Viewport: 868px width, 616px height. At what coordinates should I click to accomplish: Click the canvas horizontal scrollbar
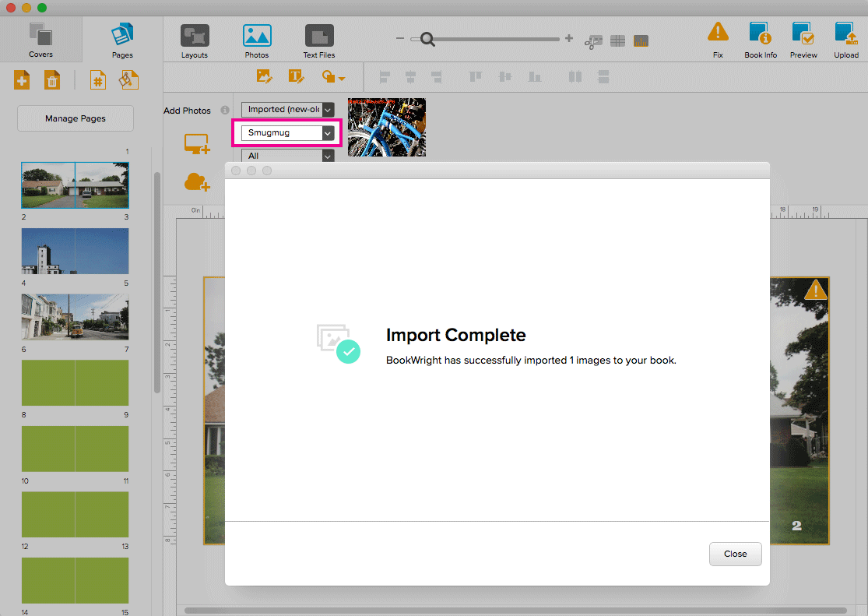click(x=515, y=611)
